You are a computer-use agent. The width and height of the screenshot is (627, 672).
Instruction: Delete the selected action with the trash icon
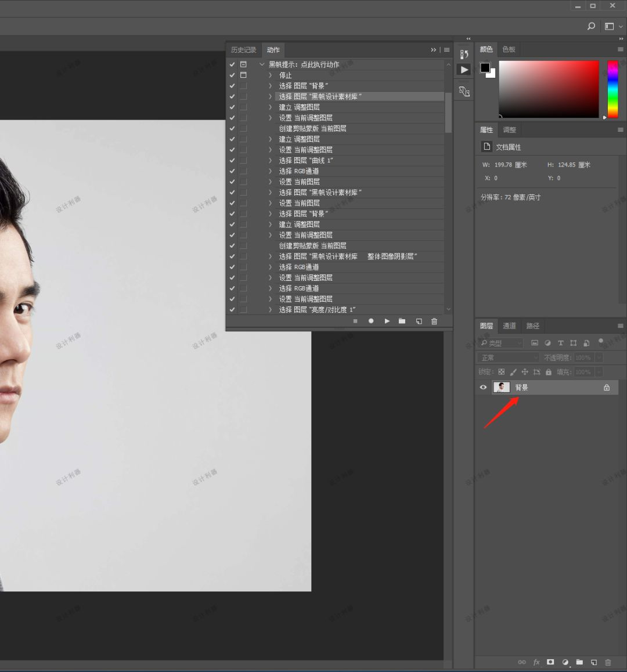click(434, 321)
